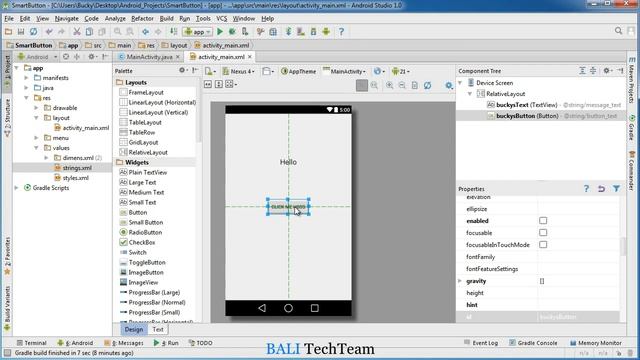
Task: Click the Help question mark toolbar icon
Action: [x=341, y=31]
